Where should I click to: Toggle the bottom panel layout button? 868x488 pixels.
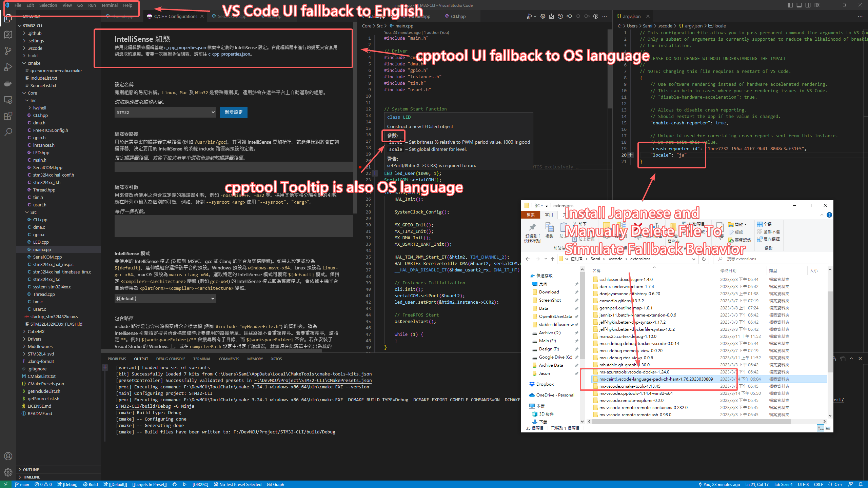(799, 5)
